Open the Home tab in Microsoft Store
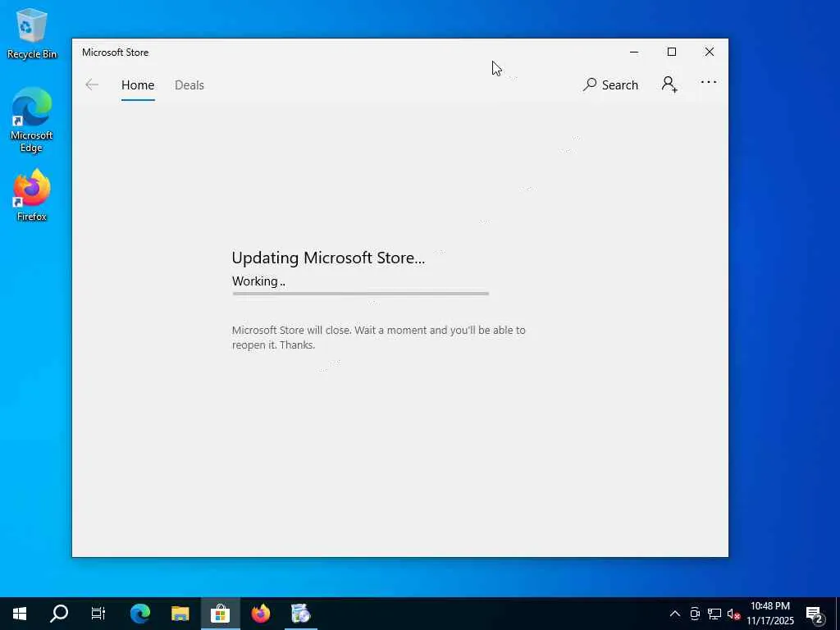840x630 pixels. [x=138, y=85]
